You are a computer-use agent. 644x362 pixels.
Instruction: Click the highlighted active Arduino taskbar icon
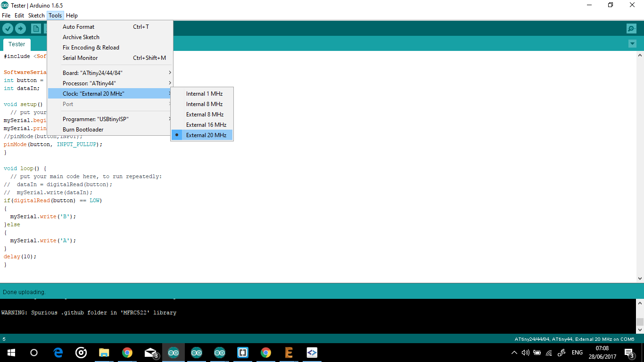point(173,353)
